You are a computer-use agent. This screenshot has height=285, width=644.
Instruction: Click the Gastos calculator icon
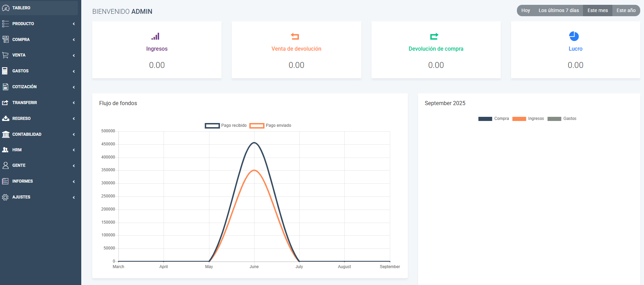coord(5,71)
